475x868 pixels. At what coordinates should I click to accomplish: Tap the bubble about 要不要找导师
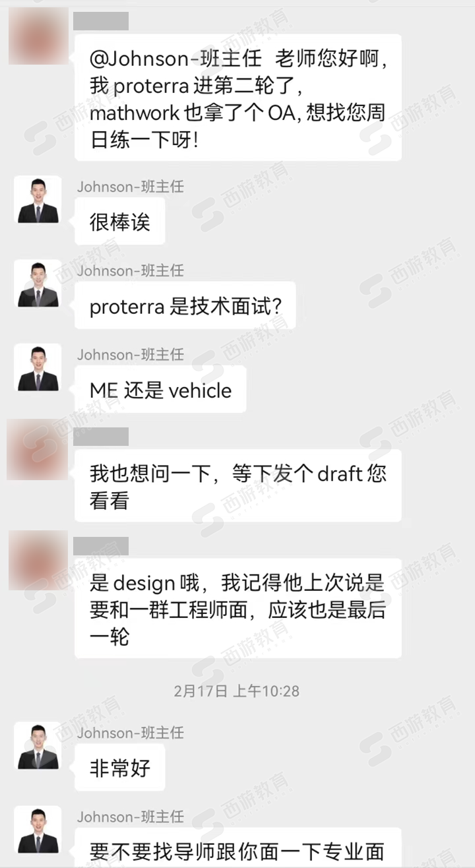point(238,849)
